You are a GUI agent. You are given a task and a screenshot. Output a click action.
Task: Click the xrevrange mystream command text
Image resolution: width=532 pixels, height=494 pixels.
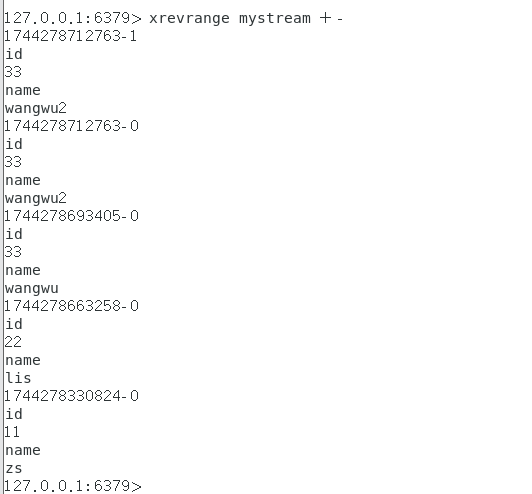pos(246,18)
